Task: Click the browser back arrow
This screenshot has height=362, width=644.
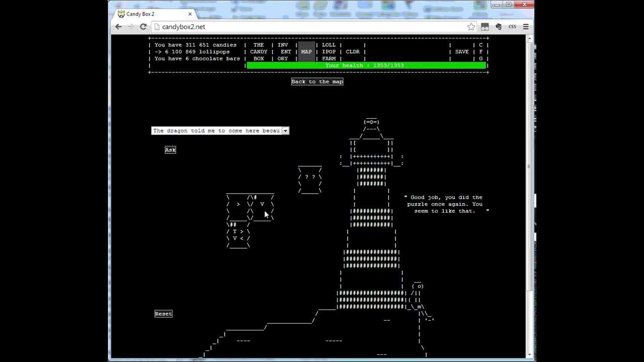Action: tap(119, 27)
